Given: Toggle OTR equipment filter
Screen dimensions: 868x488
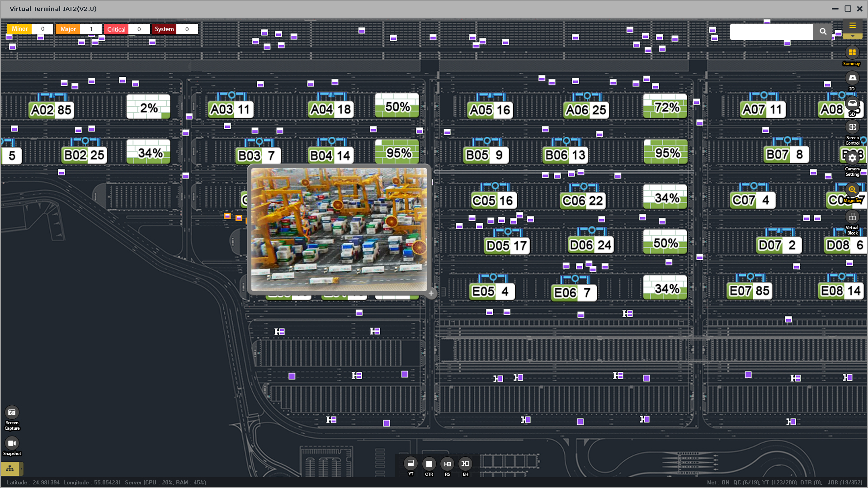Looking at the screenshot, I should 429,464.
